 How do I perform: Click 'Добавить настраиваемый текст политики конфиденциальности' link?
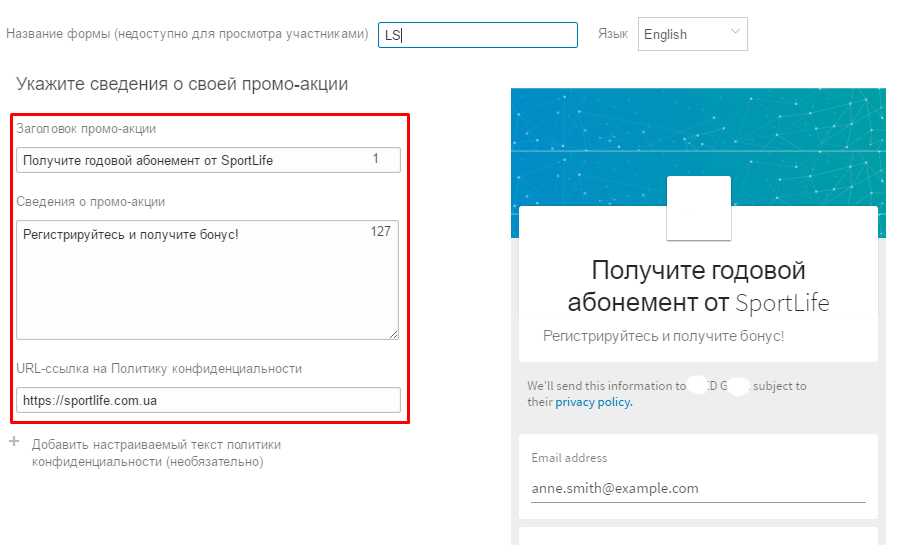click(x=156, y=453)
